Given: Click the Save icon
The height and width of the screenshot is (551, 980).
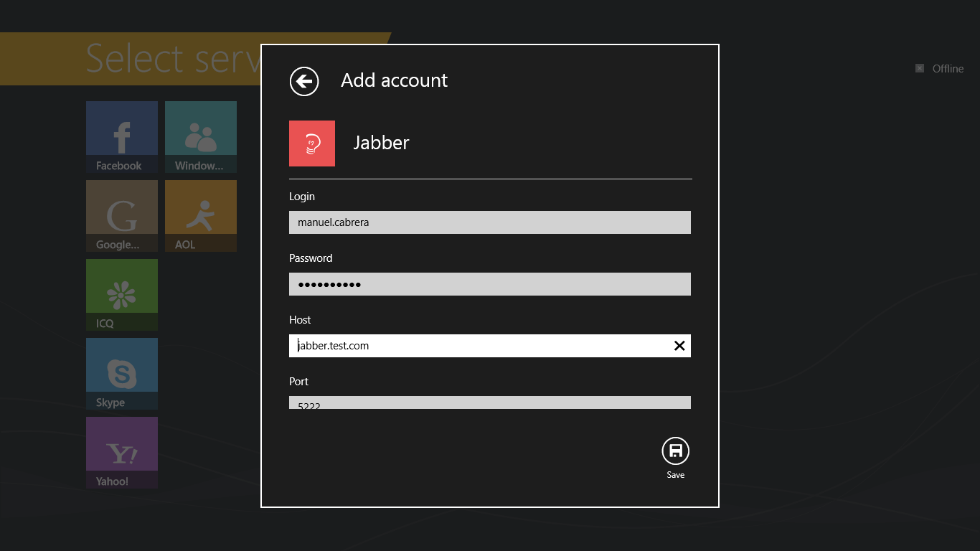Looking at the screenshot, I should (675, 451).
